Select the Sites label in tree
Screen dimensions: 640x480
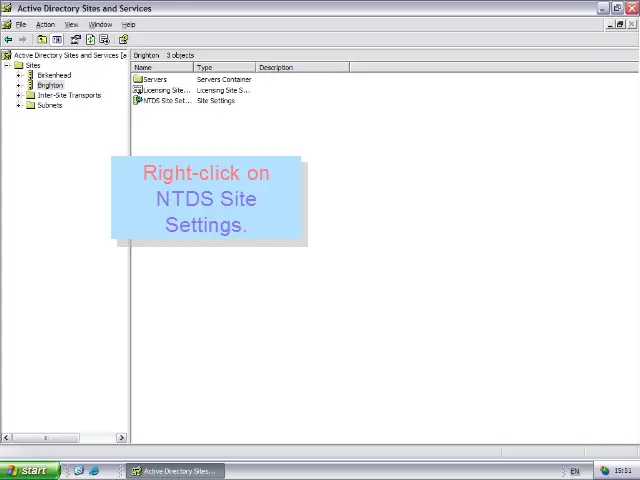[33, 65]
